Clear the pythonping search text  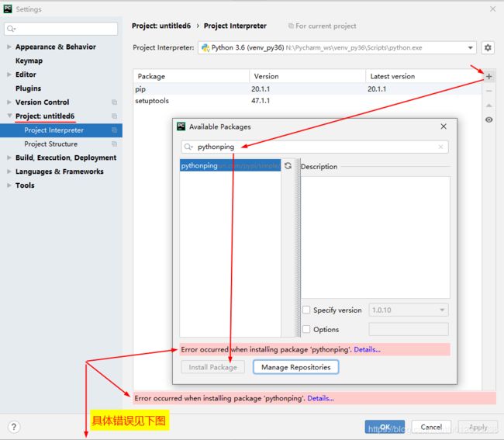tap(440, 147)
